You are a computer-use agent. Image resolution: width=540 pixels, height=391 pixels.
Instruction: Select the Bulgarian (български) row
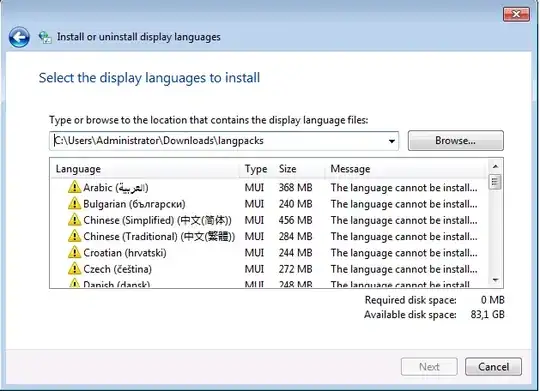tap(269, 204)
